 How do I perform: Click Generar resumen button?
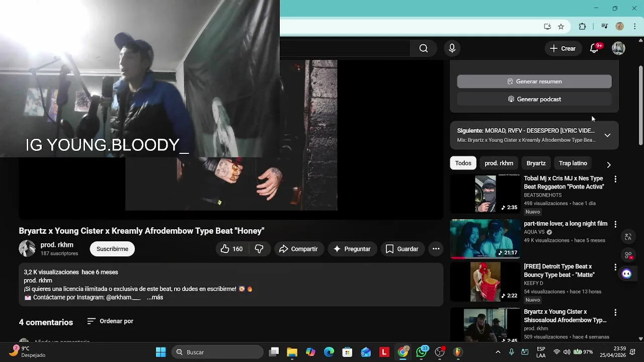point(534,81)
